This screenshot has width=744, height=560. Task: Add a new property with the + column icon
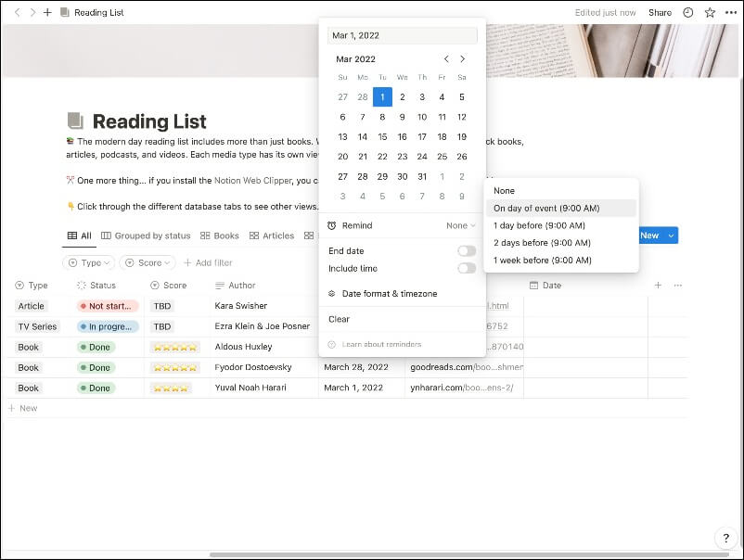pos(658,285)
